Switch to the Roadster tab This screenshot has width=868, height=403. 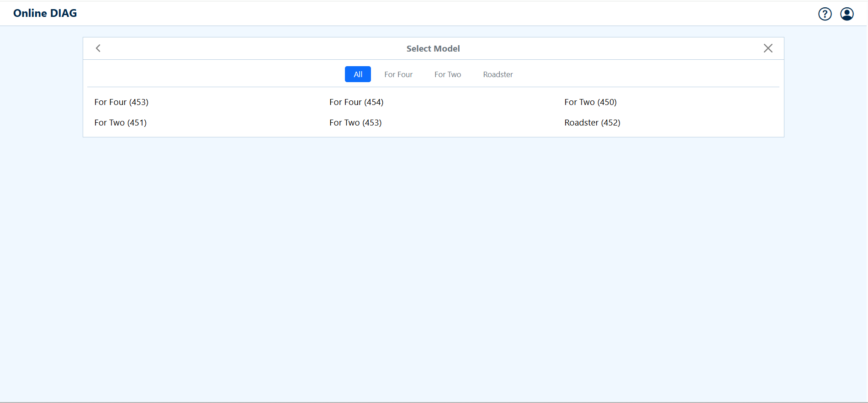[x=498, y=74]
